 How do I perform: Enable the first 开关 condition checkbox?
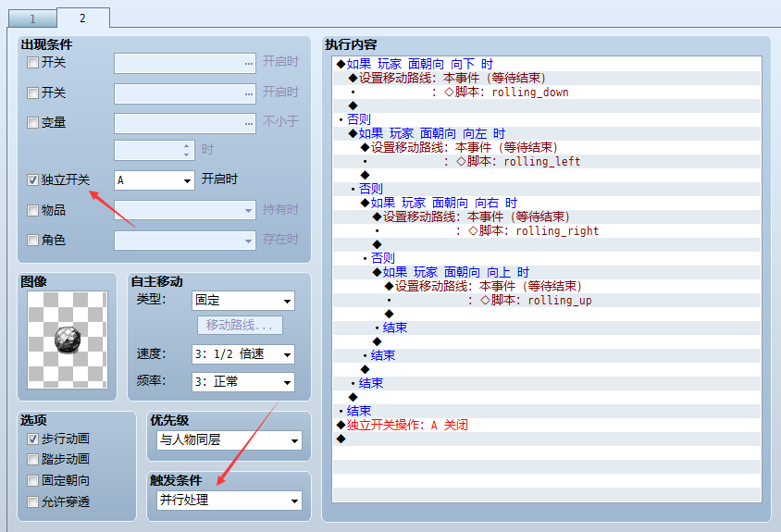click(x=33, y=63)
